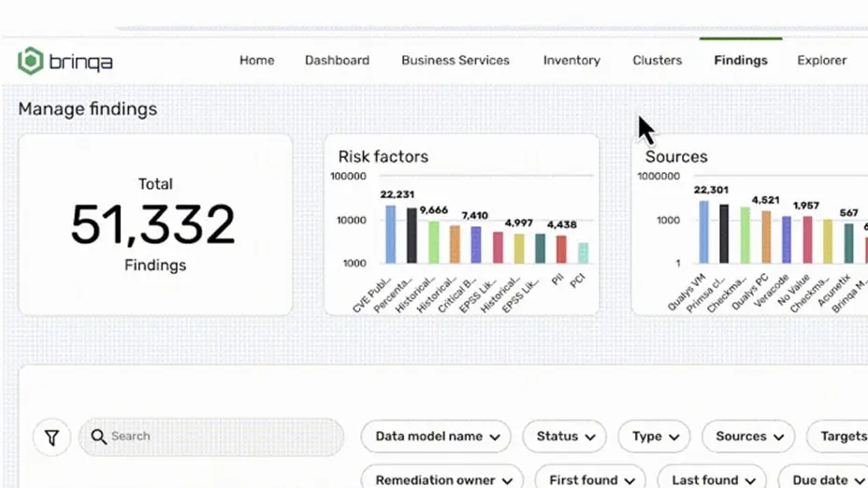Screen dimensions: 868x488
Task: Click the 1,957 value label in Sources
Action: click(806, 206)
